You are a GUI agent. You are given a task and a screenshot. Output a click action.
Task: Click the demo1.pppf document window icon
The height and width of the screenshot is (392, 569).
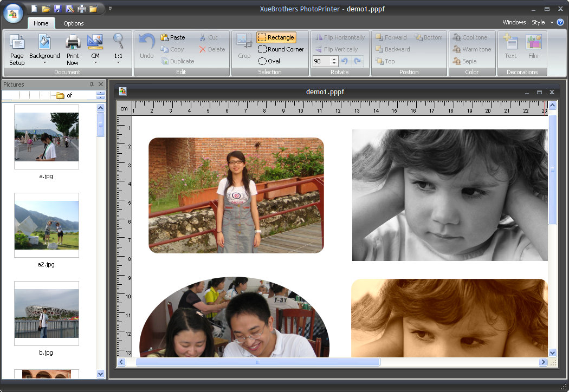coord(123,92)
